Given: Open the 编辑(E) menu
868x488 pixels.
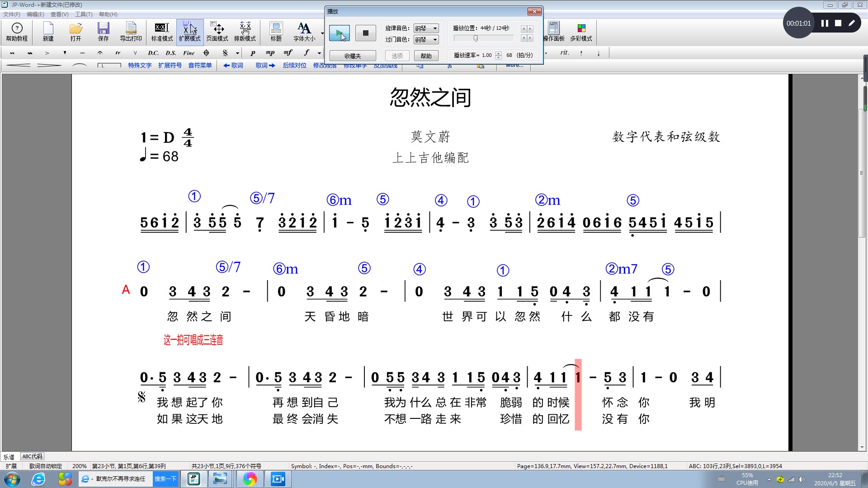Looking at the screenshot, I should point(35,14).
